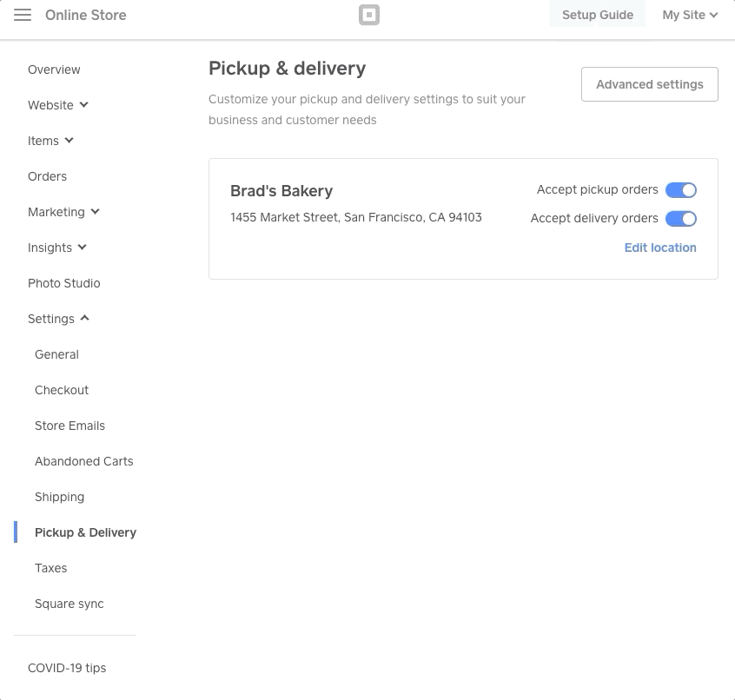Image resolution: width=735 pixels, height=700 pixels.
Task: Click the Edit location link
Action: tap(660, 248)
